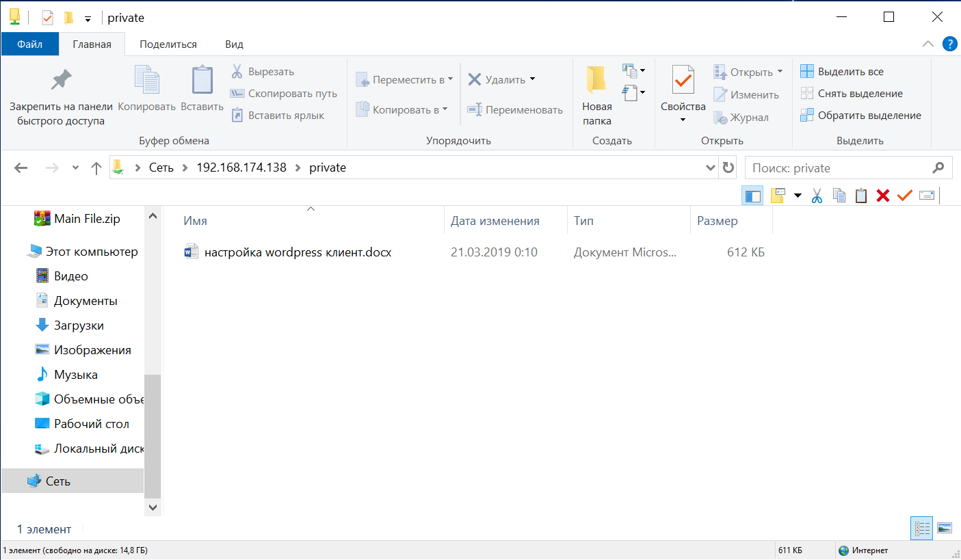
Task: Select Main File.zip in the navigation pane
Action: [77, 219]
